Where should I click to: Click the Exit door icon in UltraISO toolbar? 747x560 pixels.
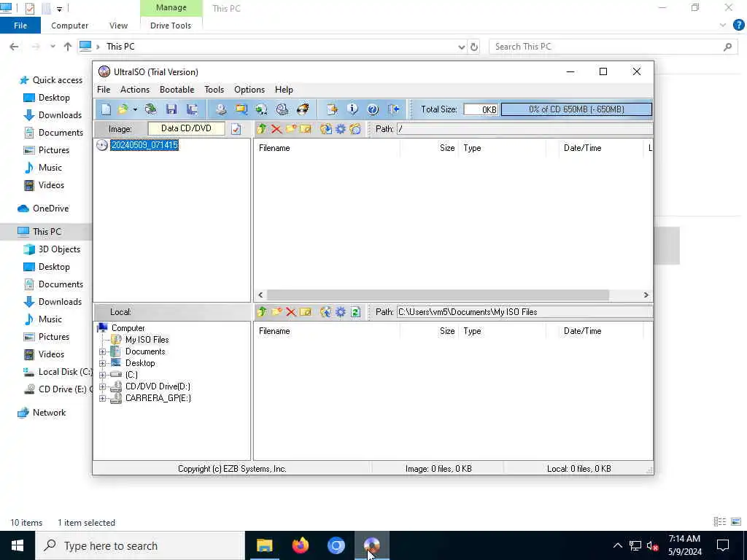[x=393, y=109]
